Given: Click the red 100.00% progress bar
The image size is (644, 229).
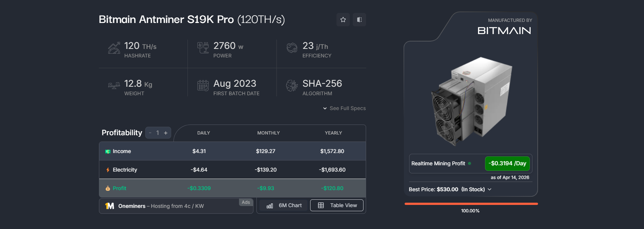Looking at the screenshot, I should [471, 204].
